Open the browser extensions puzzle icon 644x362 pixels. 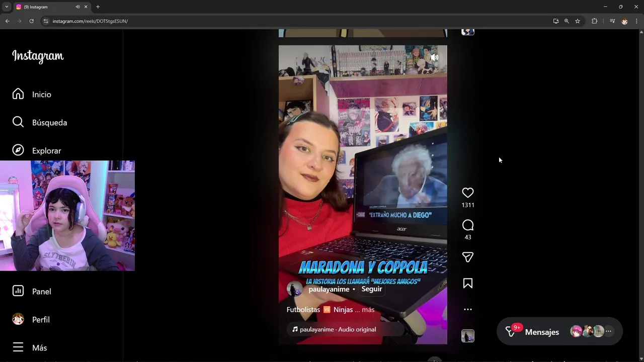point(594,21)
